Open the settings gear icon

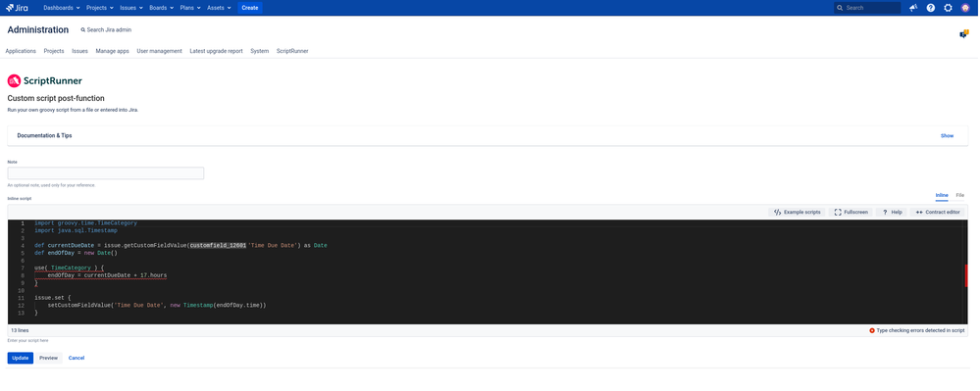tap(949, 8)
